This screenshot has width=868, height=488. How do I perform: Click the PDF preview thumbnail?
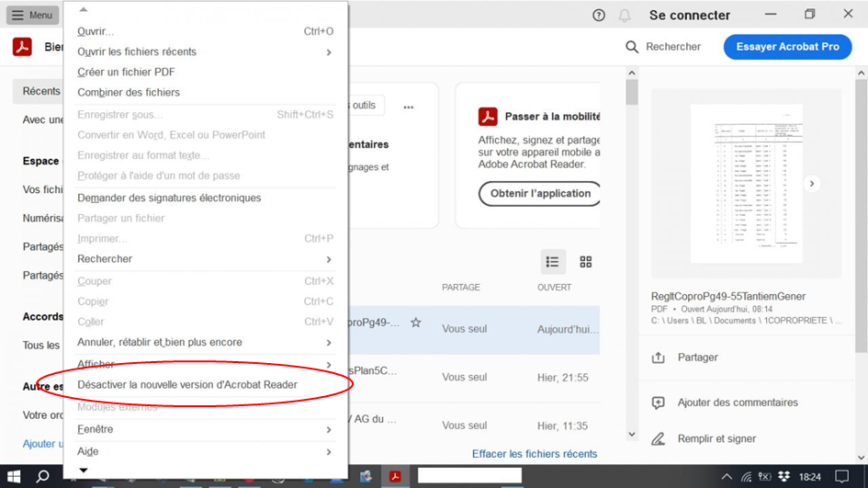pos(746,184)
